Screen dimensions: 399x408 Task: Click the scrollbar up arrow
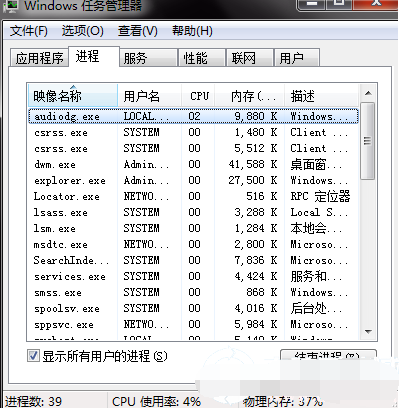pyautogui.click(x=368, y=93)
